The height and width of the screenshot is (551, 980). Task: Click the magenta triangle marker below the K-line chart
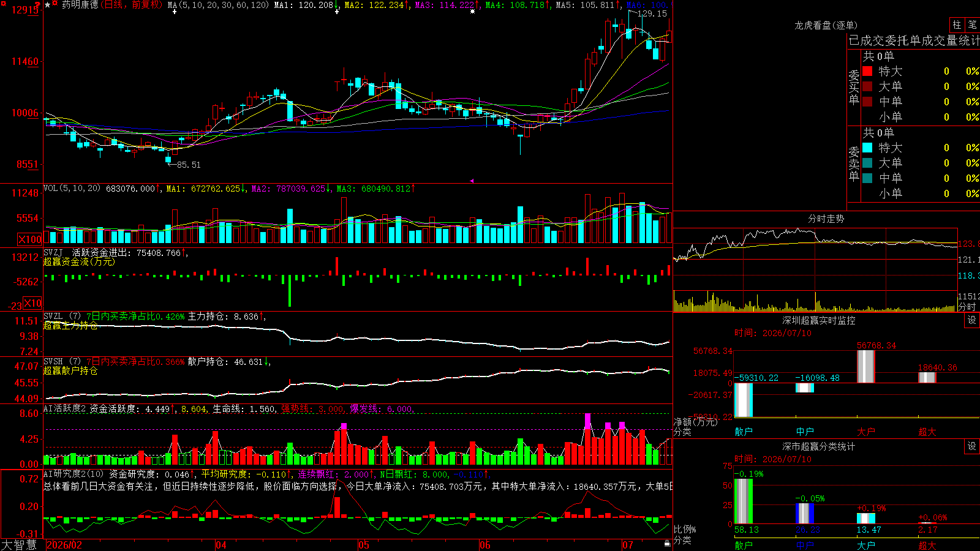pos(472,181)
